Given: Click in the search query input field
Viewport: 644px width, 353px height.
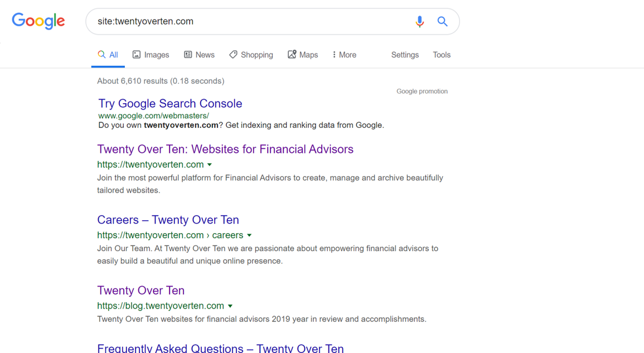Looking at the screenshot, I should pyautogui.click(x=251, y=21).
